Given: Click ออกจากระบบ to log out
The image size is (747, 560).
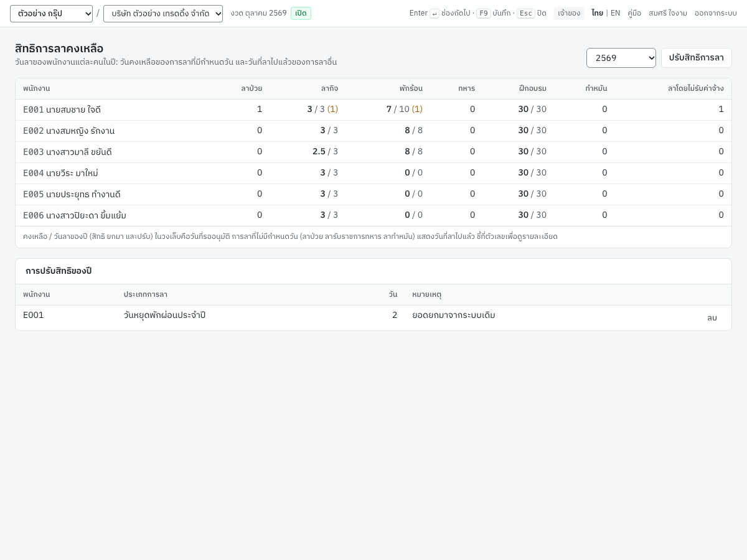Looking at the screenshot, I should (716, 13).
